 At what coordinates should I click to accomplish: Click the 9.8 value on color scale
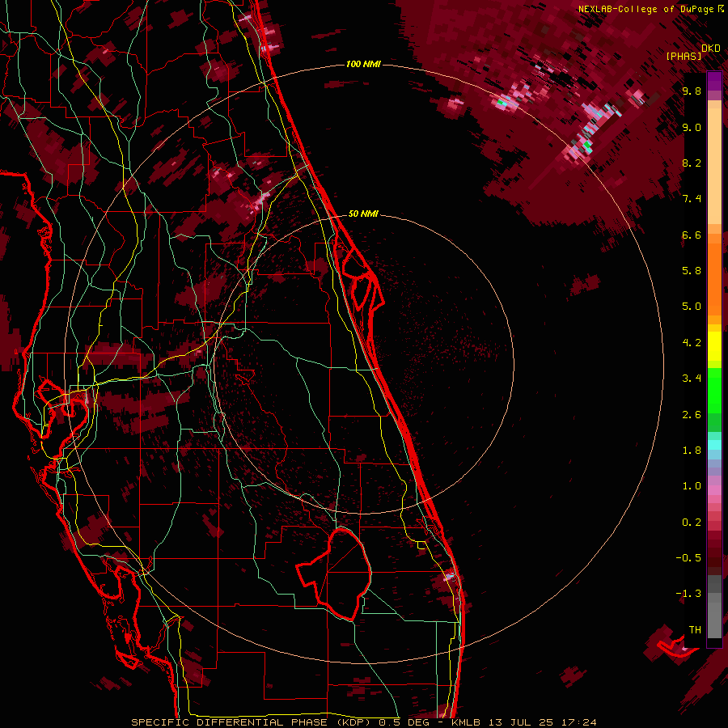[692, 91]
